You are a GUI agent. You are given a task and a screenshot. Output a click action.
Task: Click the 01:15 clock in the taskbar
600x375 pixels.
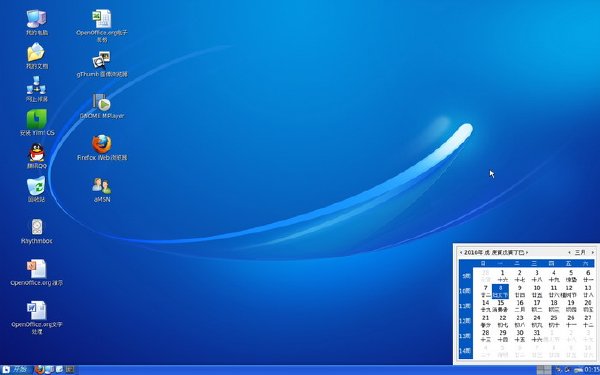592,370
